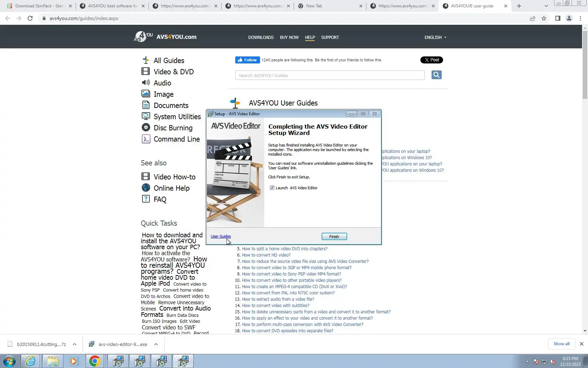This screenshot has height=368, width=588.
Task: Click the clock showing 6:15 PM
Action: (570, 359)
